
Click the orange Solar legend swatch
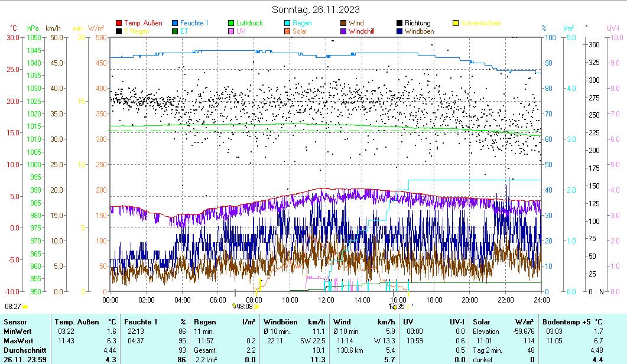click(287, 31)
